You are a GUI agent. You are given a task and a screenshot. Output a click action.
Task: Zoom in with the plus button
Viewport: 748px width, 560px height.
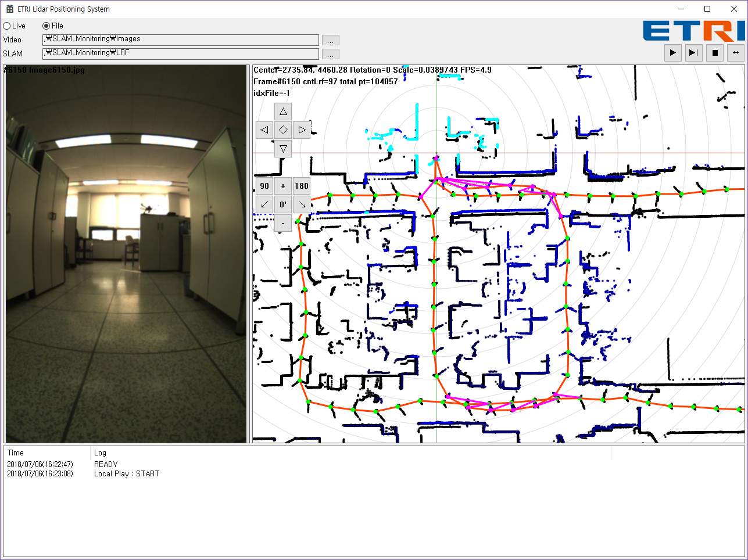[283, 186]
